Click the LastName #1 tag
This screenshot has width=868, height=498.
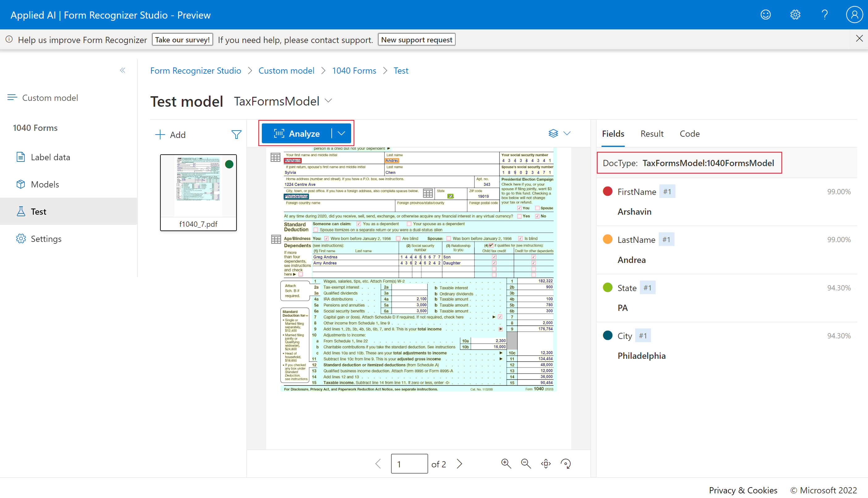[x=666, y=239]
